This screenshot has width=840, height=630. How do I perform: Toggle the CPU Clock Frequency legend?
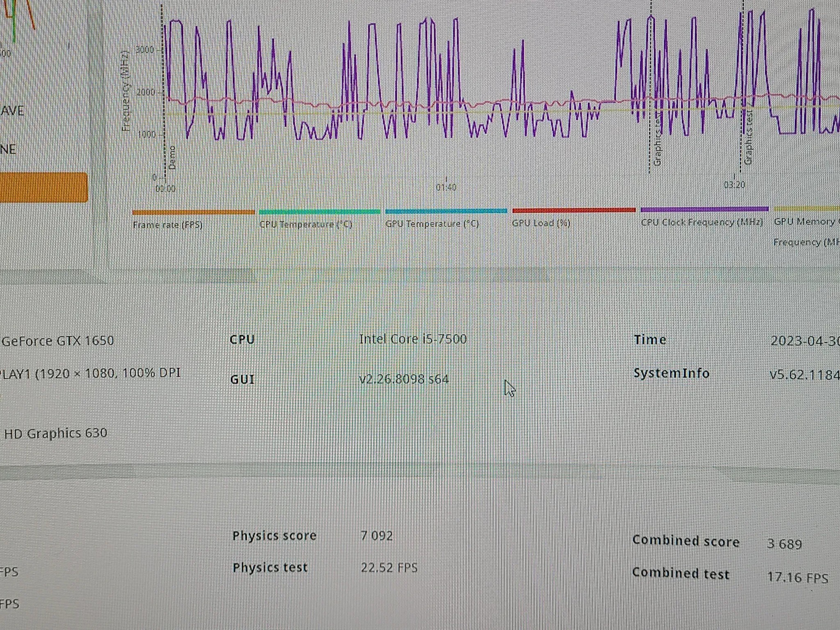pos(702,222)
